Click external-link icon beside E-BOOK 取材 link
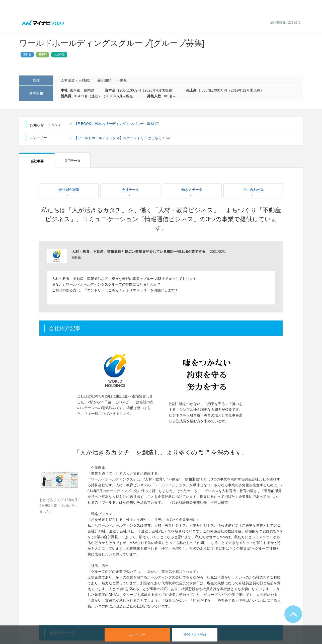The height and width of the screenshot is (644, 322). tap(157, 124)
